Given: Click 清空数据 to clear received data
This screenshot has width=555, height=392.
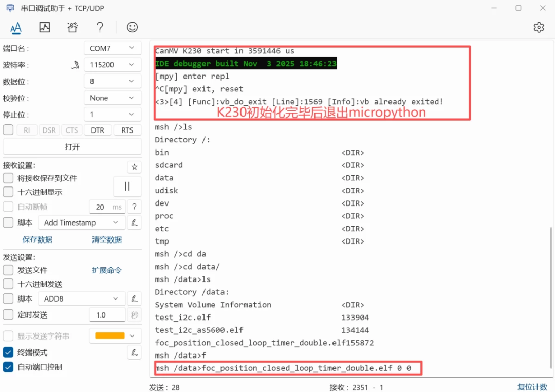Looking at the screenshot, I should (x=106, y=239).
